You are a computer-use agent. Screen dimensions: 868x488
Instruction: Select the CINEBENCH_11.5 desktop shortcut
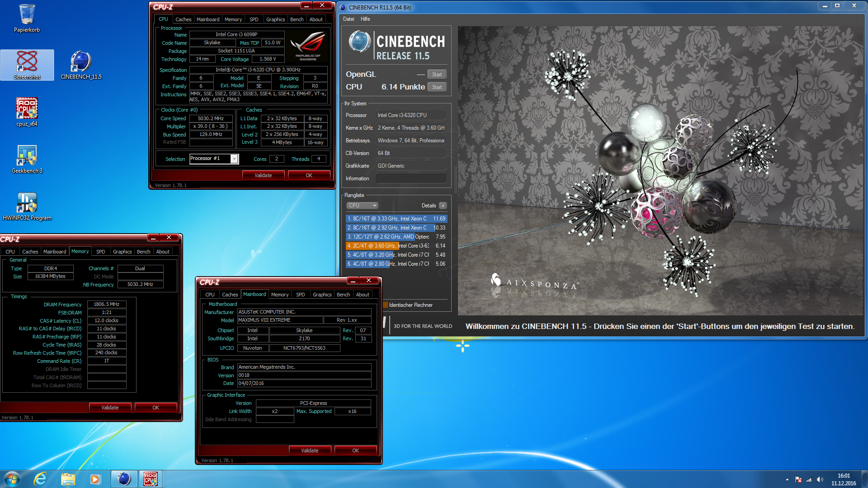coord(81,65)
